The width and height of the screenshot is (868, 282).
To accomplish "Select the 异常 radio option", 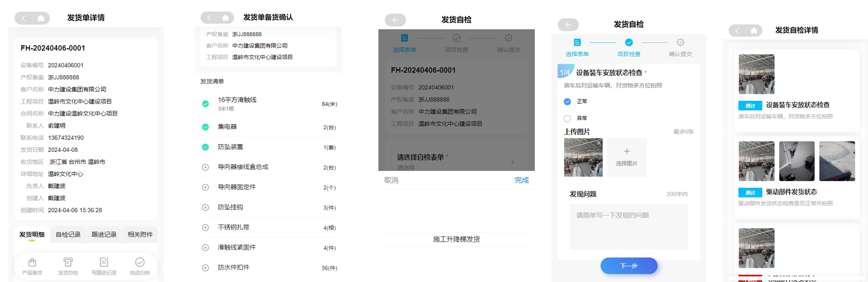I will click(567, 118).
